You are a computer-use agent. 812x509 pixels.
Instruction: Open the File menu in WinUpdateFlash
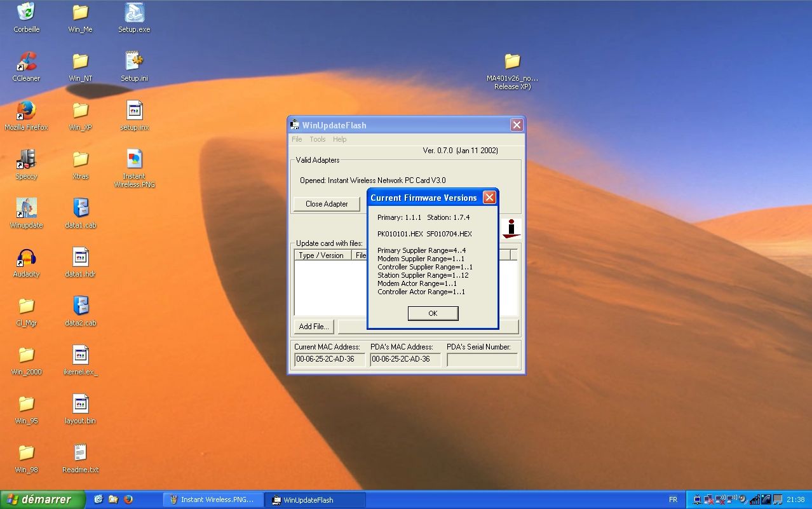[x=297, y=139]
